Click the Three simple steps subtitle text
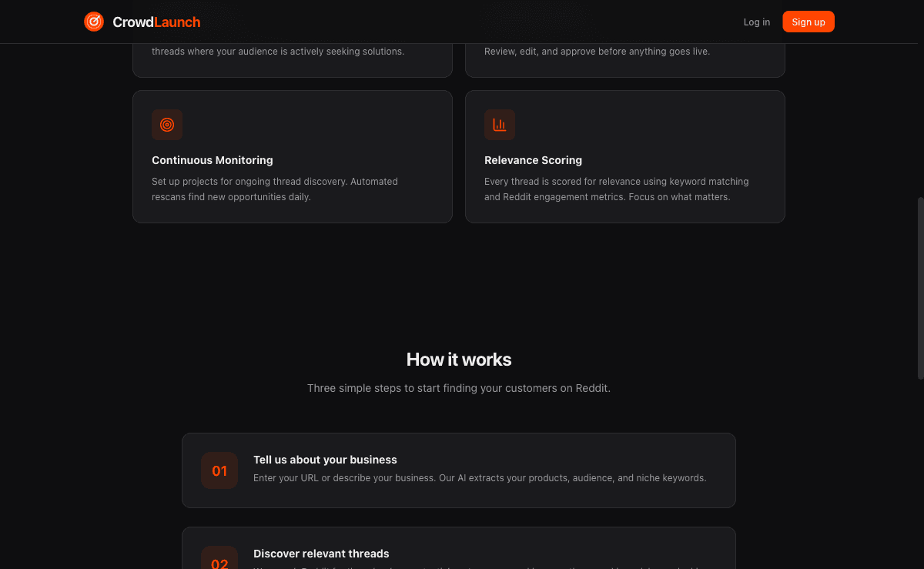The image size is (924, 569). click(x=459, y=388)
